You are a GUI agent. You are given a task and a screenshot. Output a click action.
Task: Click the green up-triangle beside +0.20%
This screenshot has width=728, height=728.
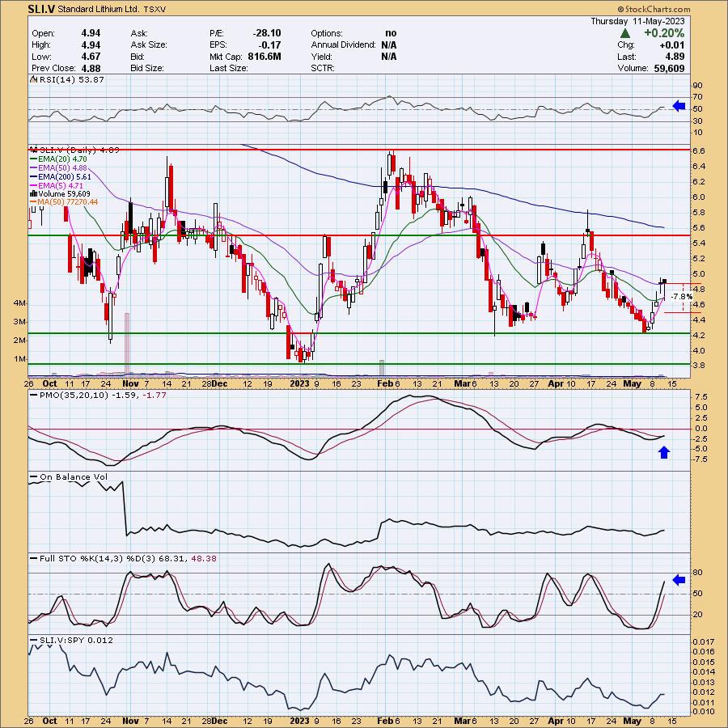point(625,33)
